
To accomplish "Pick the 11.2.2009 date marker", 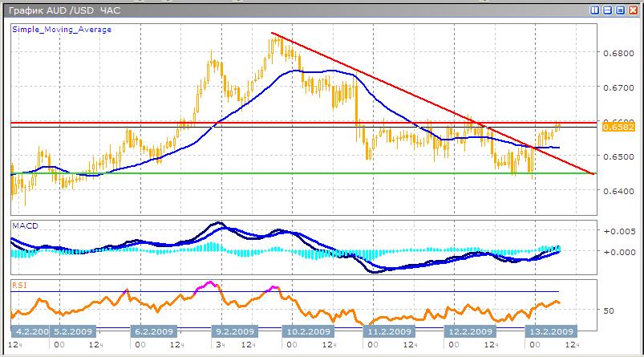I will click(x=388, y=331).
